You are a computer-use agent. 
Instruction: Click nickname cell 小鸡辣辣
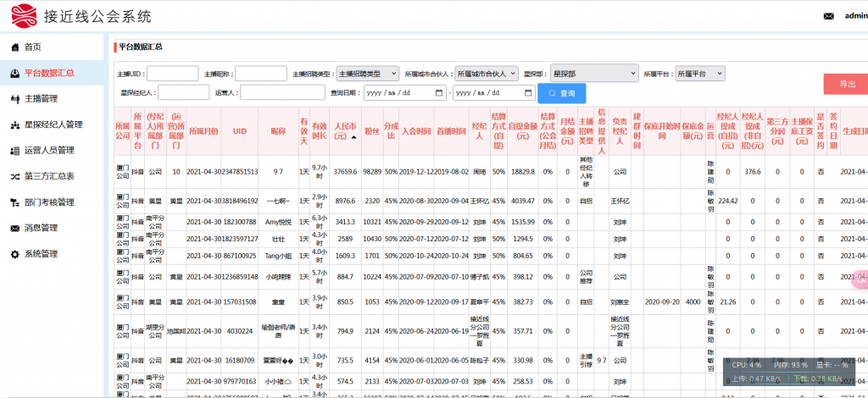(278, 277)
